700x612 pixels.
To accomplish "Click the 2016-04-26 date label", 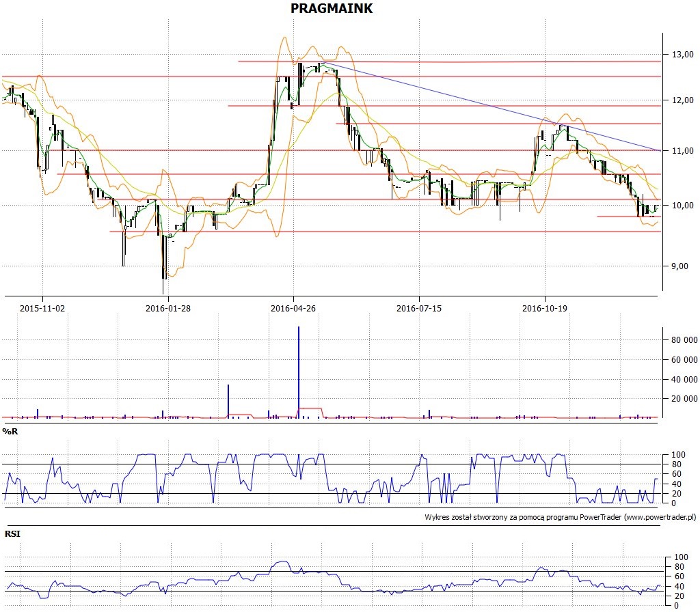I will (x=293, y=308).
